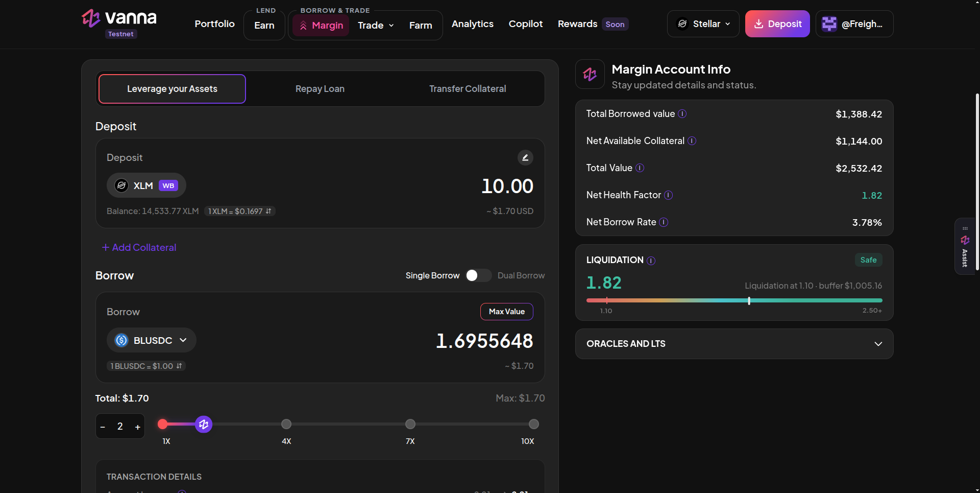Click the Add Collateral link
The width and height of the screenshot is (980, 493).
pyautogui.click(x=139, y=247)
